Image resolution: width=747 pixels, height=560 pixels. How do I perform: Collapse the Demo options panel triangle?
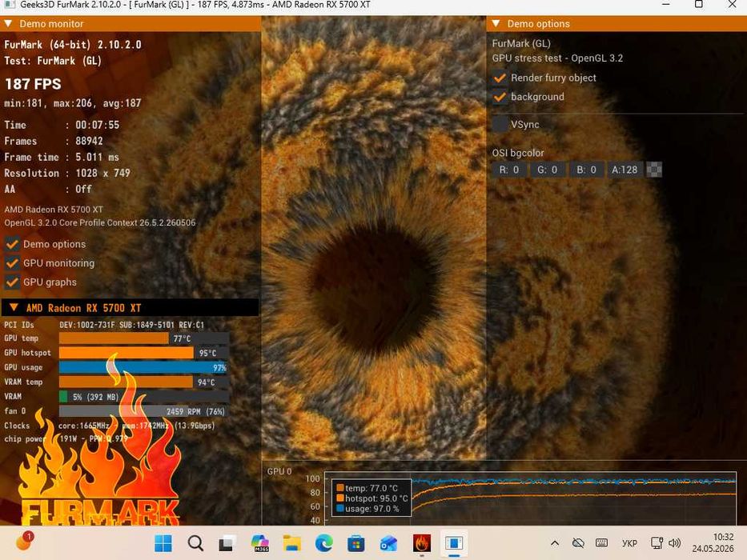496,24
